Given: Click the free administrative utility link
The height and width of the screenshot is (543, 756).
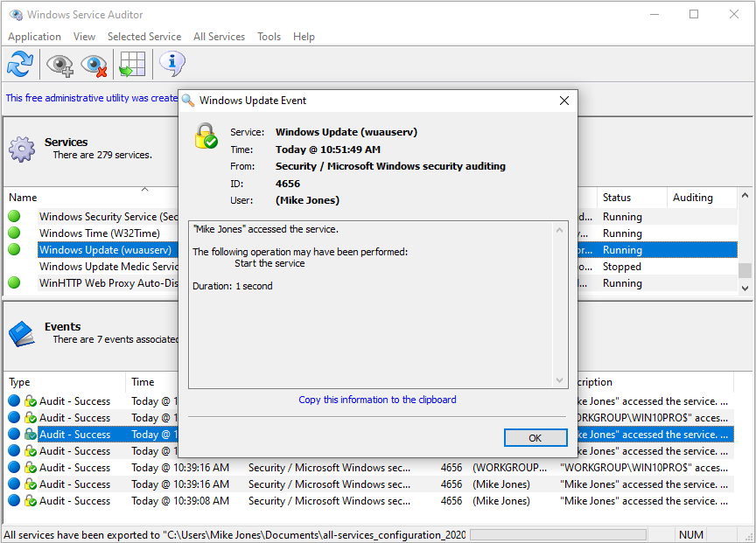Looking at the screenshot, I should tap(92, 98).
